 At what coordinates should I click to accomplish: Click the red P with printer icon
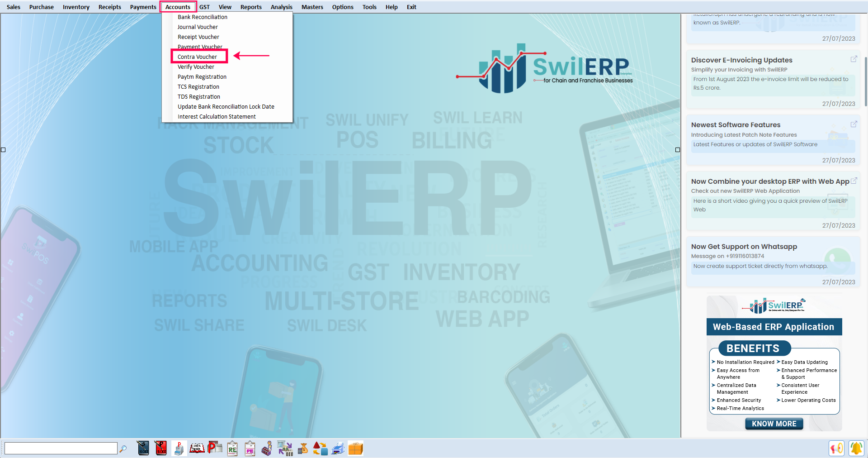point(215,448)
